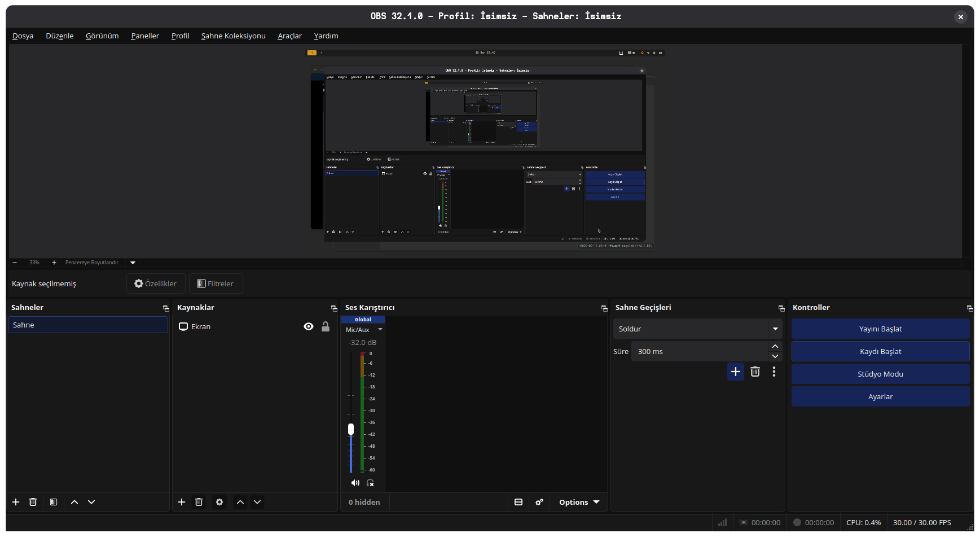
Task: Increase transition Süre with up arrow
Action: [775, 346]
